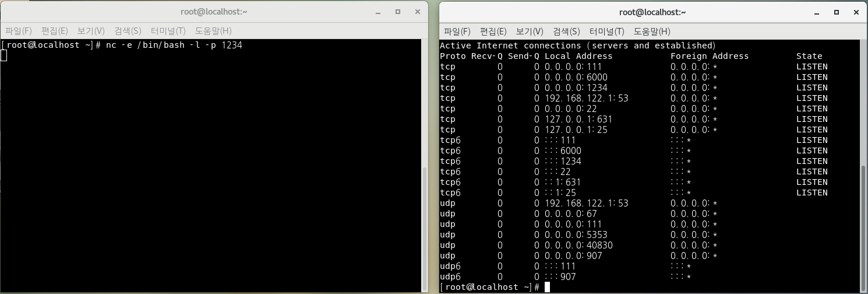This screenshot has height=294, width=868.
Task: Open 파일(F) menu in left terminal
Action: point(19,30)
